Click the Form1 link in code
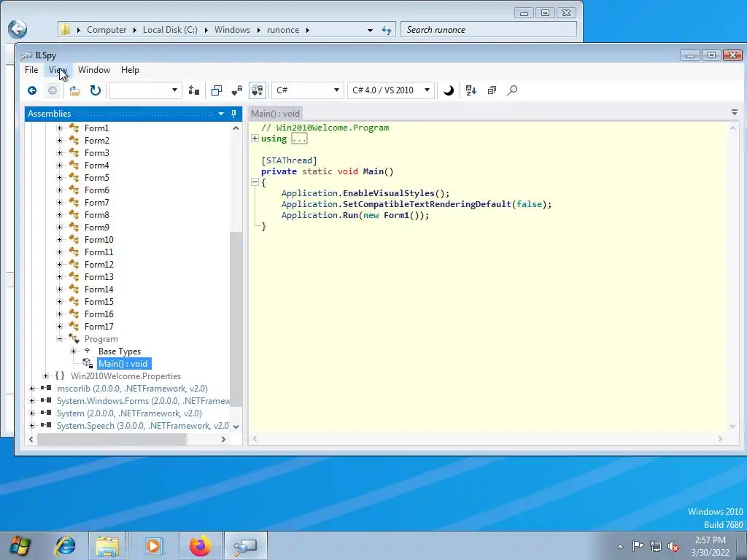This screenshot has height=560, width=747. click(x=396, y=215)
